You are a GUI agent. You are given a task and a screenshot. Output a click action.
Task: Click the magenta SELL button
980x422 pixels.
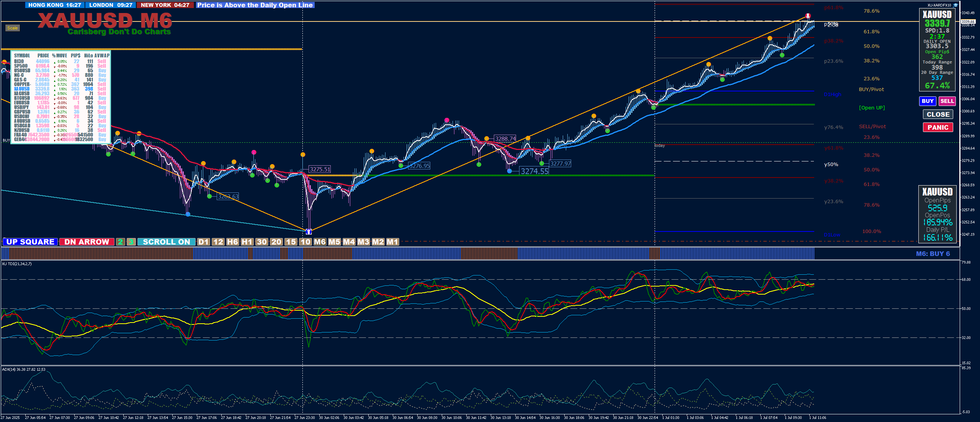point(947,101)
